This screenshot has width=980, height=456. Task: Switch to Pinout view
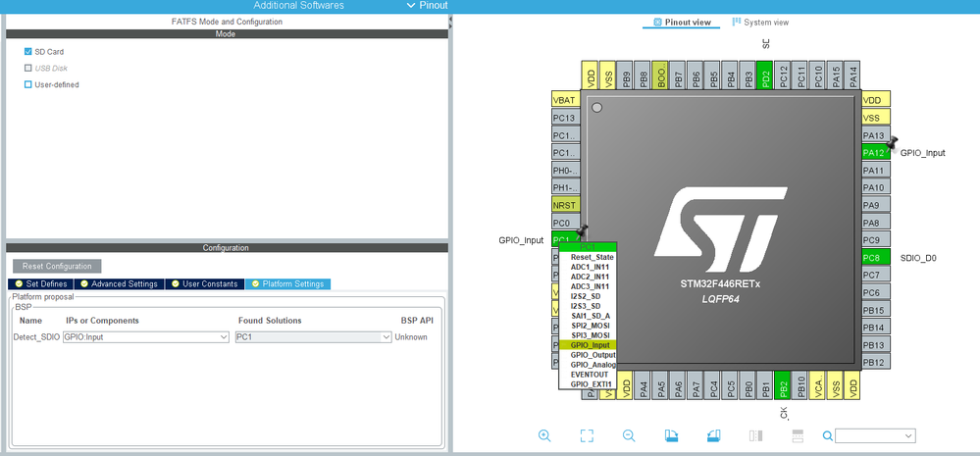point(682,22)
